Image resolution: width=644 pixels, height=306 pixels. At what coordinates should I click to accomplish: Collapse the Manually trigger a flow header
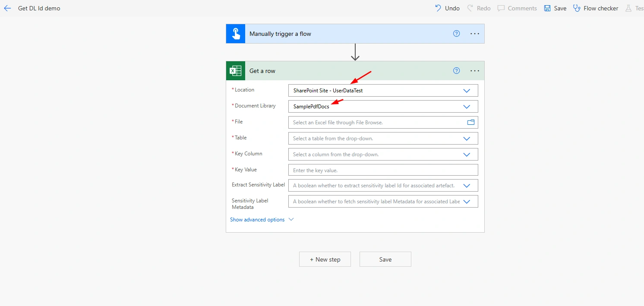[355, 34]
